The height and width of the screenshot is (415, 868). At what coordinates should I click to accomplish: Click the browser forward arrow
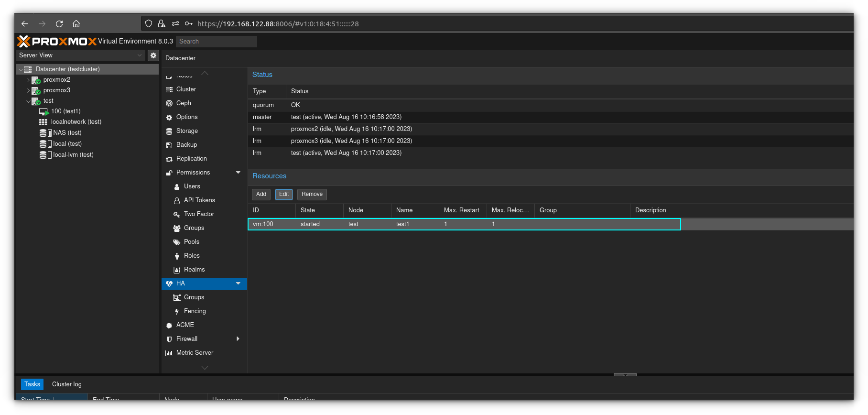point(42,23)
